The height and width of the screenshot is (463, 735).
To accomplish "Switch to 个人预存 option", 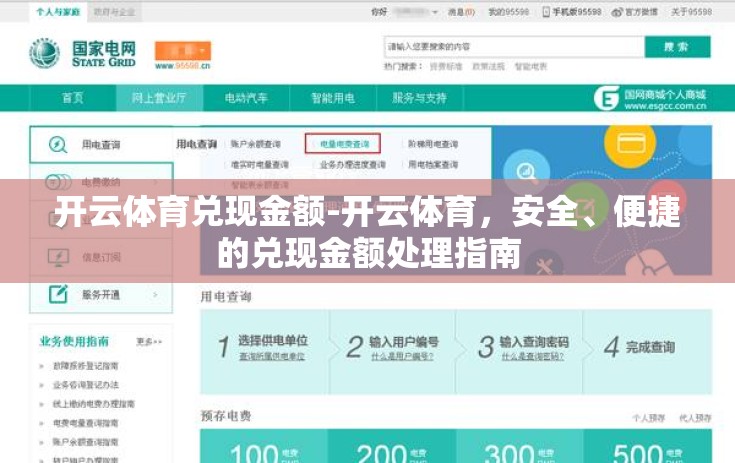I will (x=648, y=418).
